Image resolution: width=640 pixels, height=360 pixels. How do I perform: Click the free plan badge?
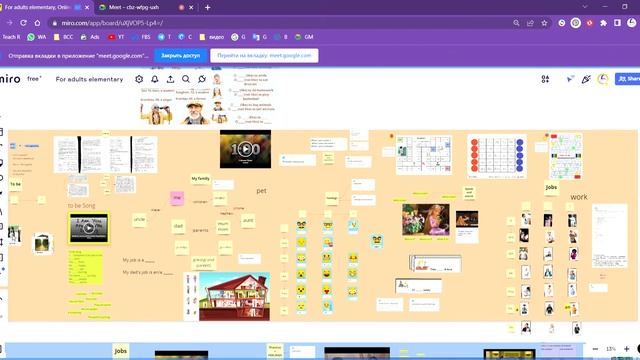(x=34, y=79)
